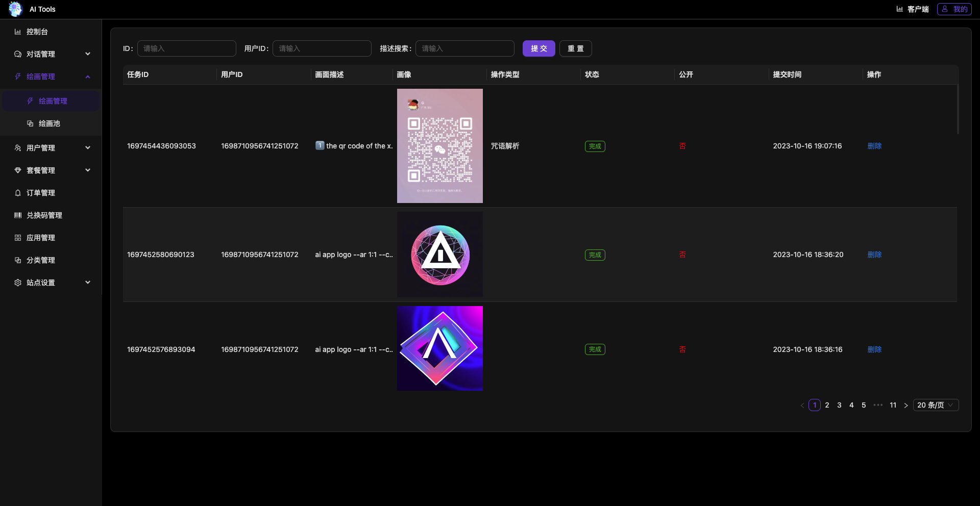Image resolution: width=980 pixels, height=506 pixels.
Task: Click user ID in the 18:36:20 row
Action: point(259,255)
